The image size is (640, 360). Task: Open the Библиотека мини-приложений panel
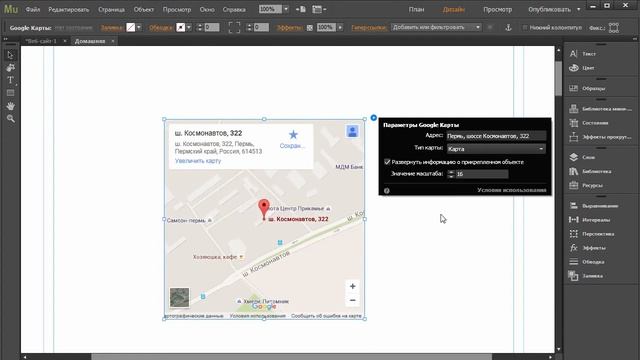coord(599,109)
